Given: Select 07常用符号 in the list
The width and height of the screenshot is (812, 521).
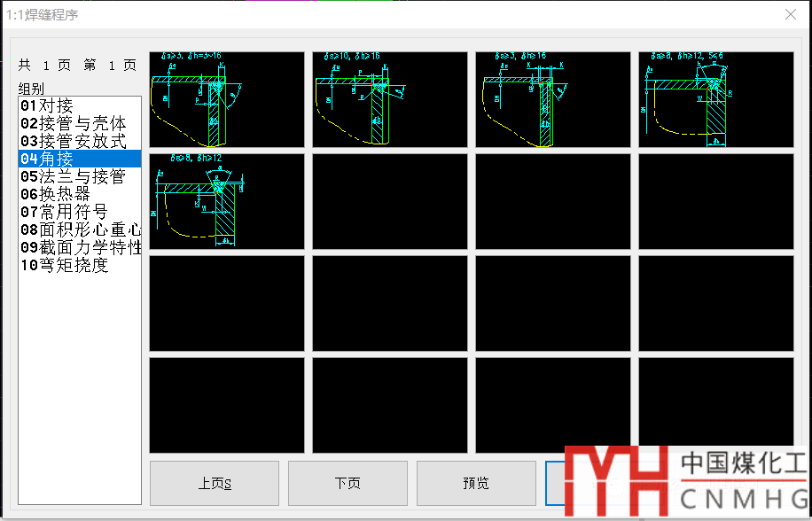Looking at the screenshot, I should pos(80,212).
